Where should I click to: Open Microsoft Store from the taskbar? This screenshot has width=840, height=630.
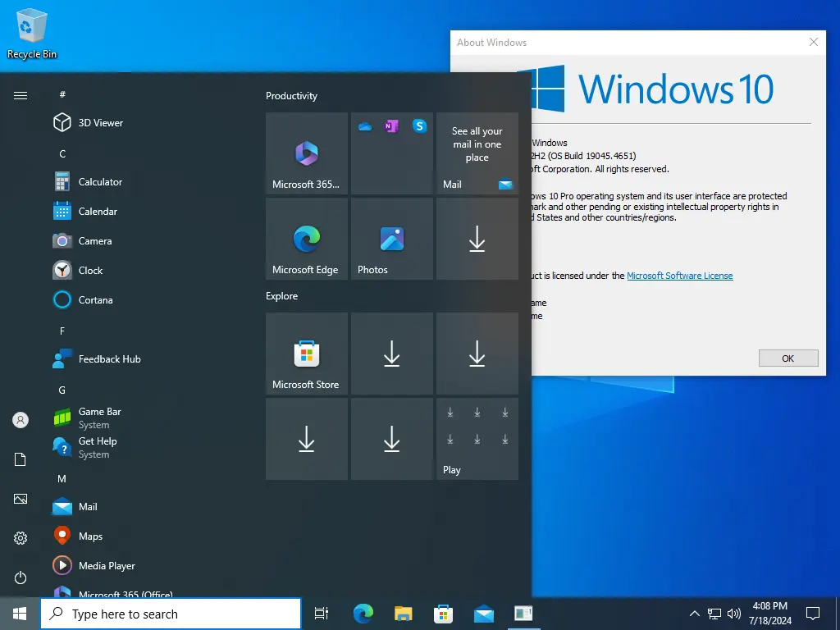444,614
